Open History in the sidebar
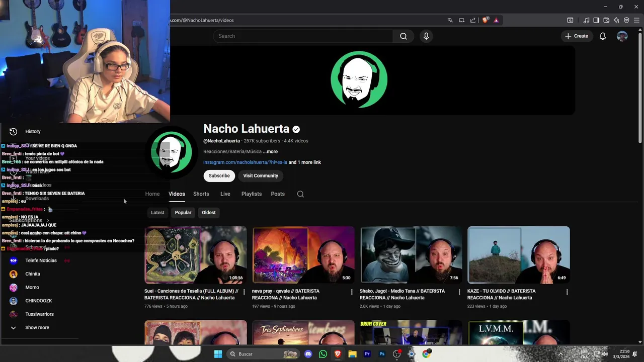This screenshot has height=362, width=644. point(33,132)
